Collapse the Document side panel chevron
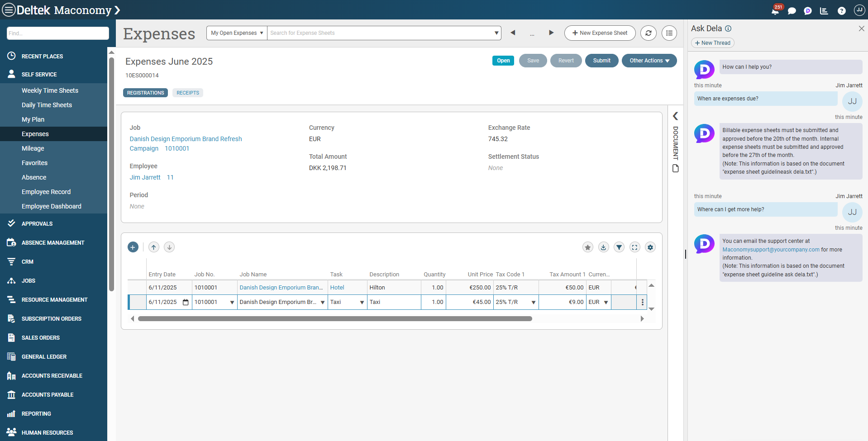The height and width of the screenshot is (441, 868). pyautogui.click(x=675, y=116)
